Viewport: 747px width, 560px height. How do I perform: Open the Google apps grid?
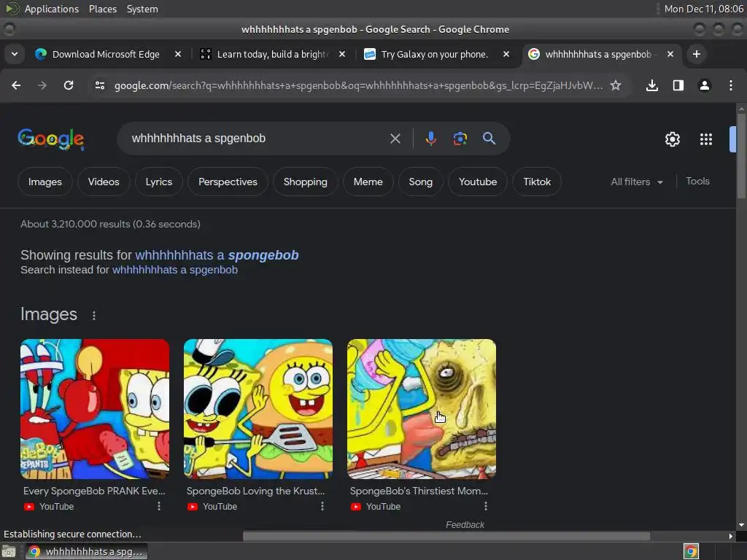pos(706,139)
